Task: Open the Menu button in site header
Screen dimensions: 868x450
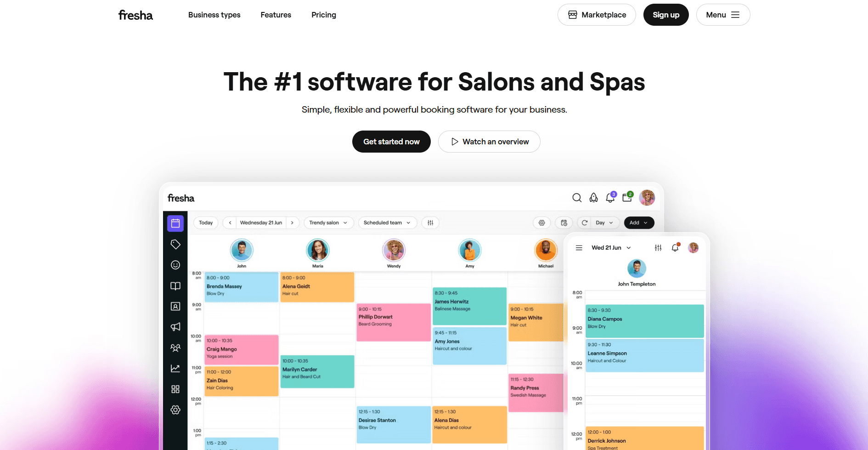Action: click(723, 15)
